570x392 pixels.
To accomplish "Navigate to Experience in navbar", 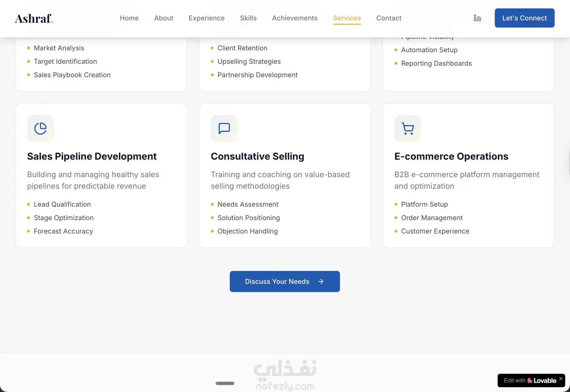I will 207,18.
